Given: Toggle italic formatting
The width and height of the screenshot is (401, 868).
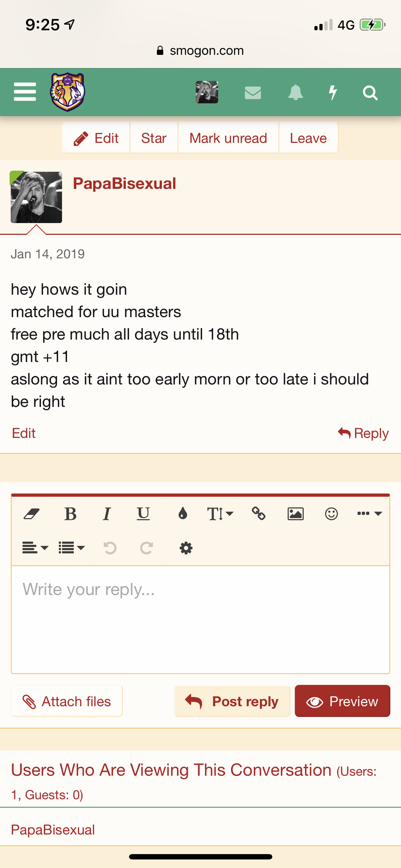Looking at the screenshot, I should click(107, 514).
